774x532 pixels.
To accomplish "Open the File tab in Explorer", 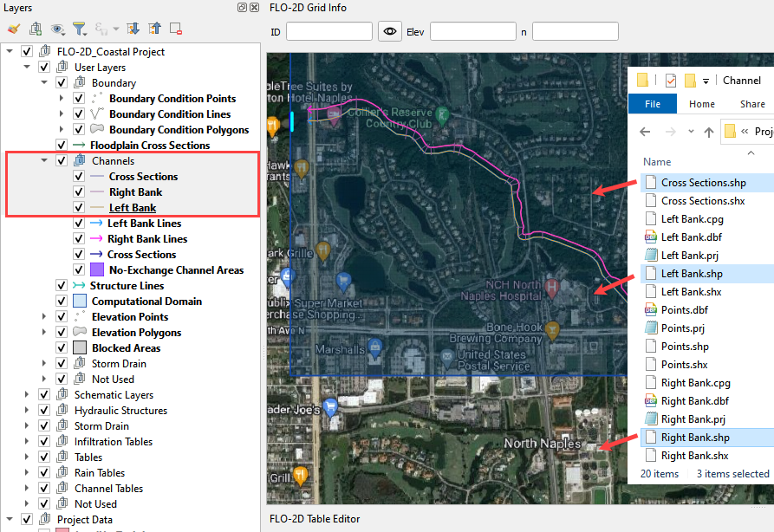I will click(x=653, y=104).
